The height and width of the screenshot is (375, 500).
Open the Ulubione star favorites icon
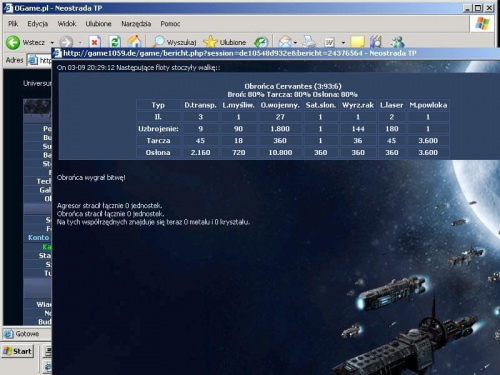point(210,42)
